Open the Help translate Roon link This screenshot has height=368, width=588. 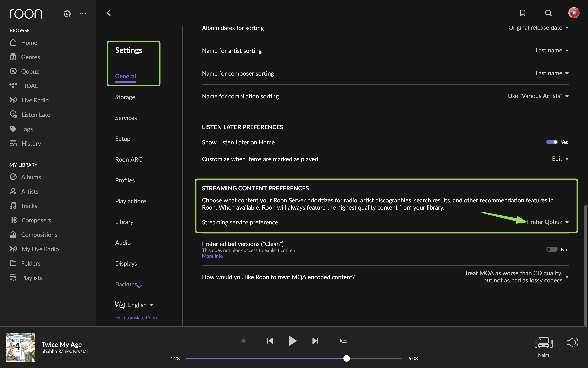pos(136,317)
